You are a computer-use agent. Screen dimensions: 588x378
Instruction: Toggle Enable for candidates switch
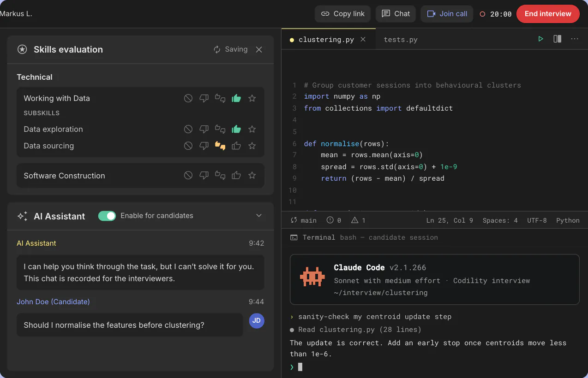(107, 216)
